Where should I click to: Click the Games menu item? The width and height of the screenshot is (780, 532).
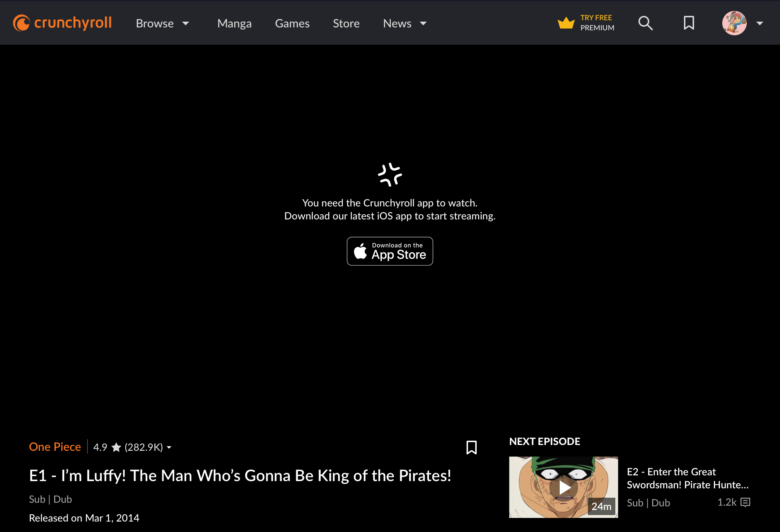click(x=292, y=24)
